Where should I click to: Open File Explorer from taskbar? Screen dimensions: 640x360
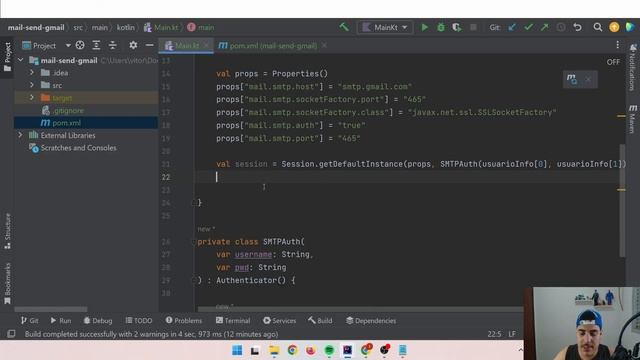point(274,350)
